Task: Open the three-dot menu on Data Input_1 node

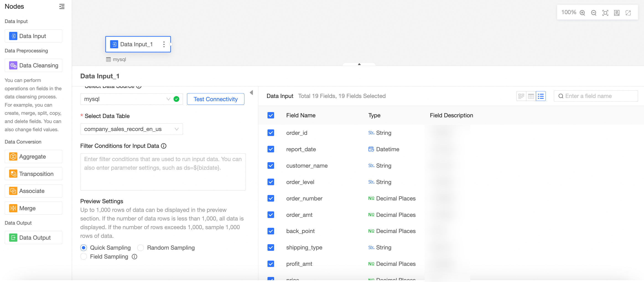Action: click(x=164, y=44)
